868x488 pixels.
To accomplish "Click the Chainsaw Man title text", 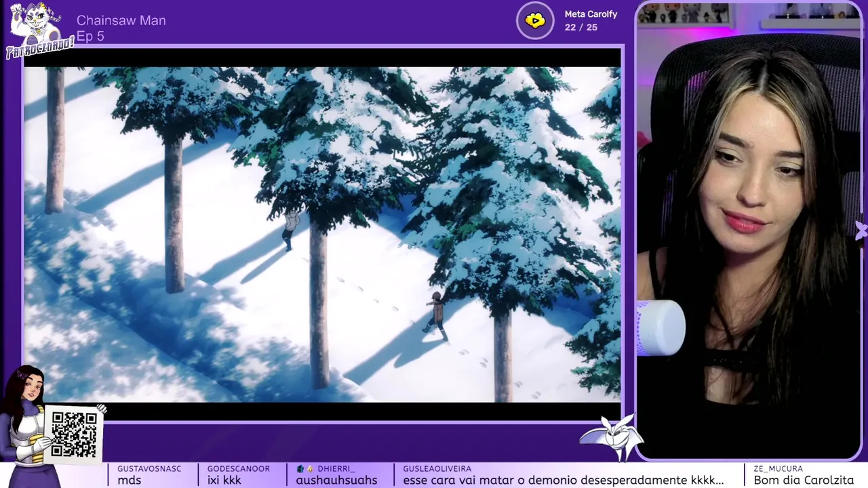I will [121, 20].
